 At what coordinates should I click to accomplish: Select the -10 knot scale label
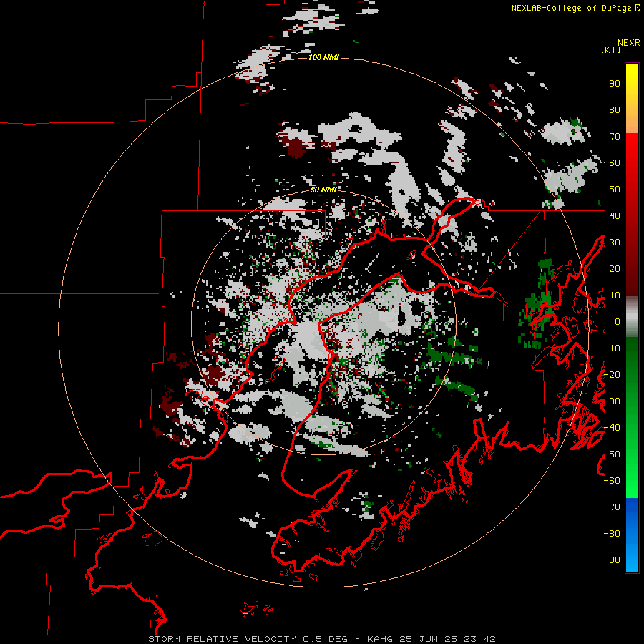click(612, 348)
